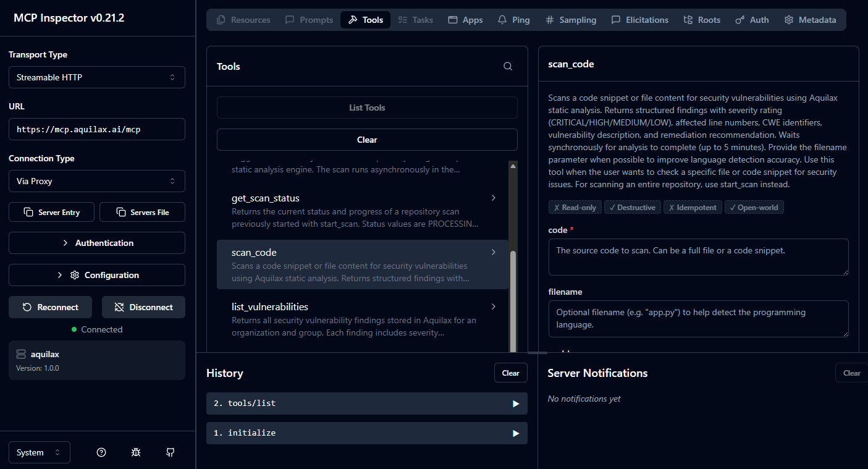The image size is (868, 469).
Task: Click the Disconnect button
Action: click(x=143, y=307)
